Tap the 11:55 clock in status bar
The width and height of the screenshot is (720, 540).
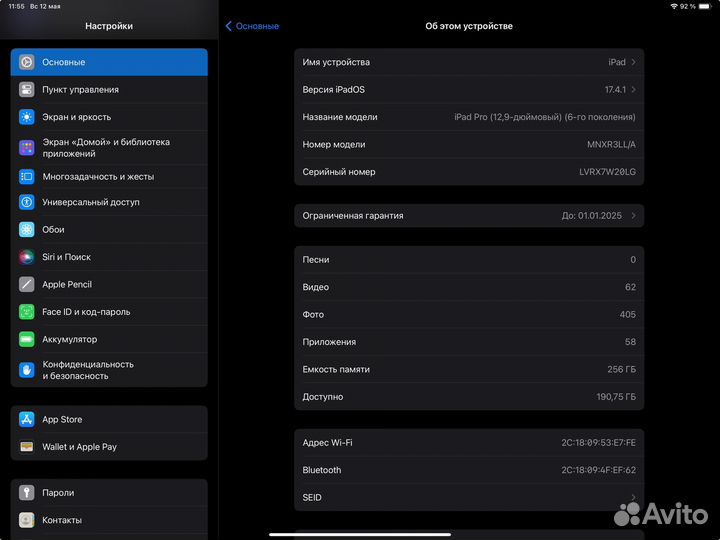(17, 6)
